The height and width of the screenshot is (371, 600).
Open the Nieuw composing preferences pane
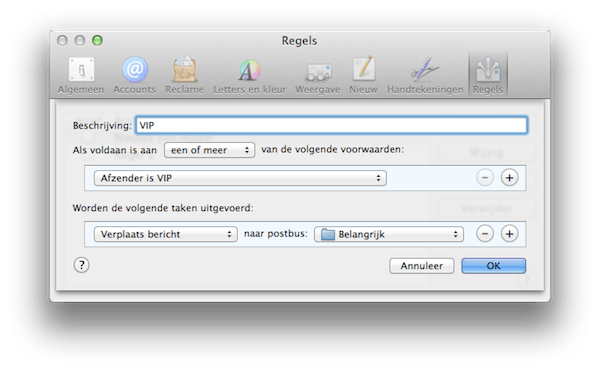[x=364, y=75]
